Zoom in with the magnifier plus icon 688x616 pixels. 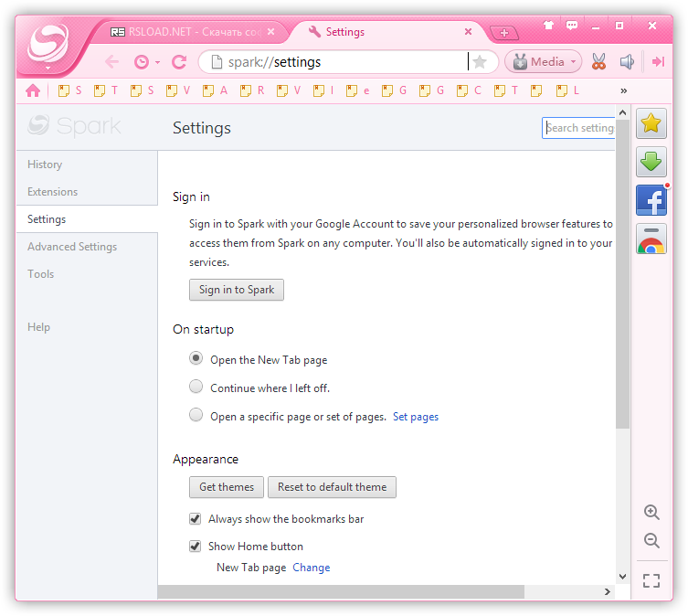tap(651, 513)
